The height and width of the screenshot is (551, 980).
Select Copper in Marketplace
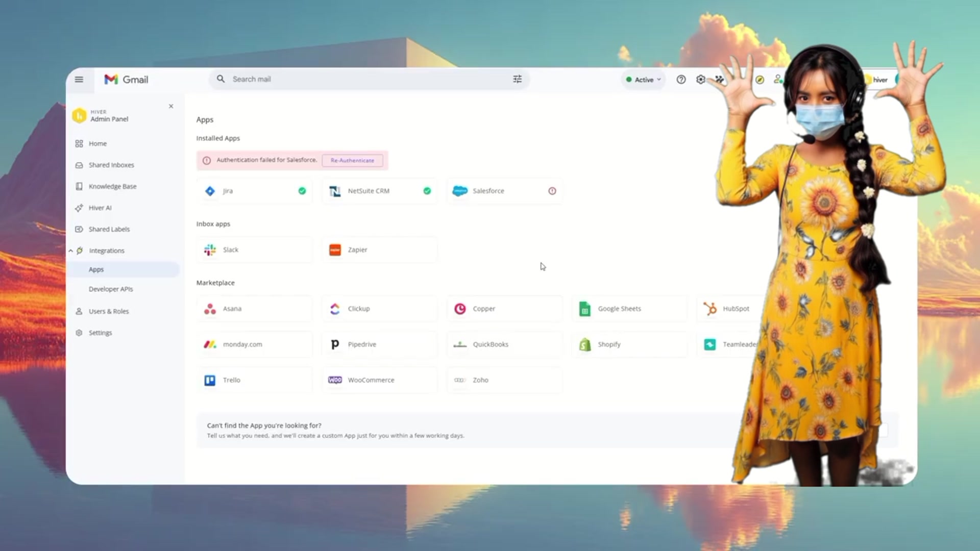(x=504, y=309)
